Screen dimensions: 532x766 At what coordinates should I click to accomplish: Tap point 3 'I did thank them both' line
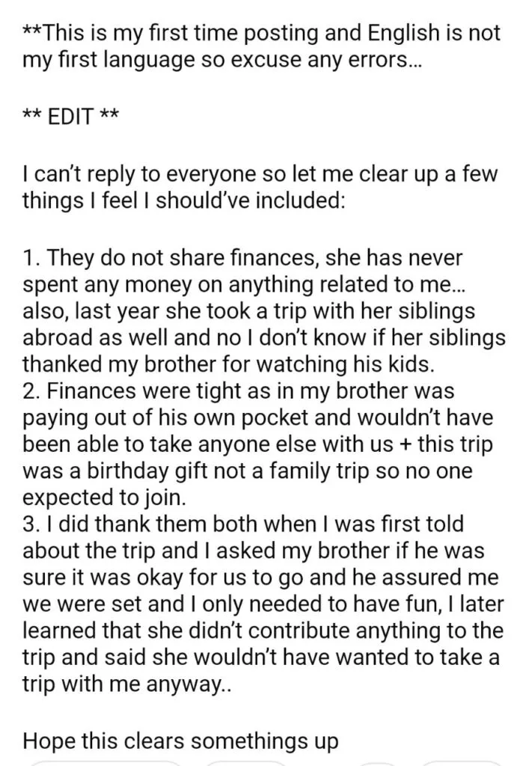243,523
